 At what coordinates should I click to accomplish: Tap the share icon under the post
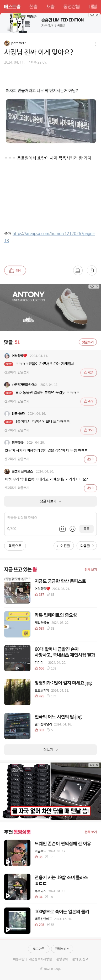point(92,270)
